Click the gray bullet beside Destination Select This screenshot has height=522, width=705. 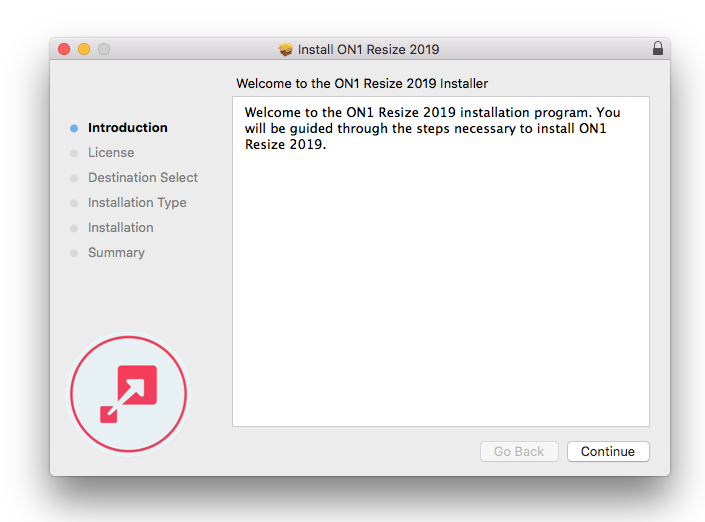(x=74, y=178)
